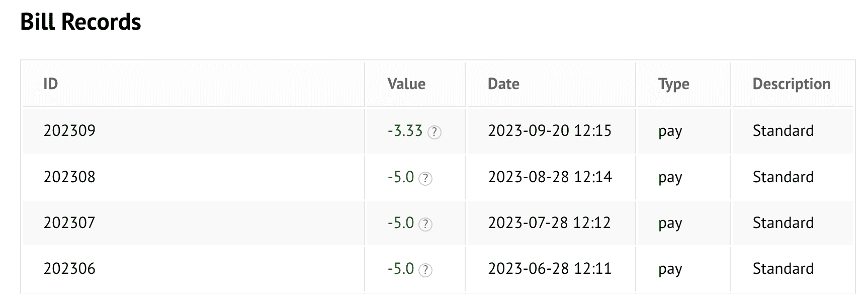Click the -3.33 value amount
Image resolution: width=868 pixels, height=294 pixels.
pyautogui.click(x=405, y=131)
